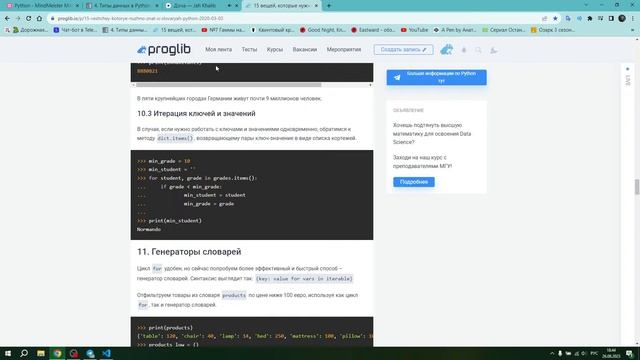Click the 10.3 Итерация ключей и значений heading
640x360 pixels.
coord(196,113)
